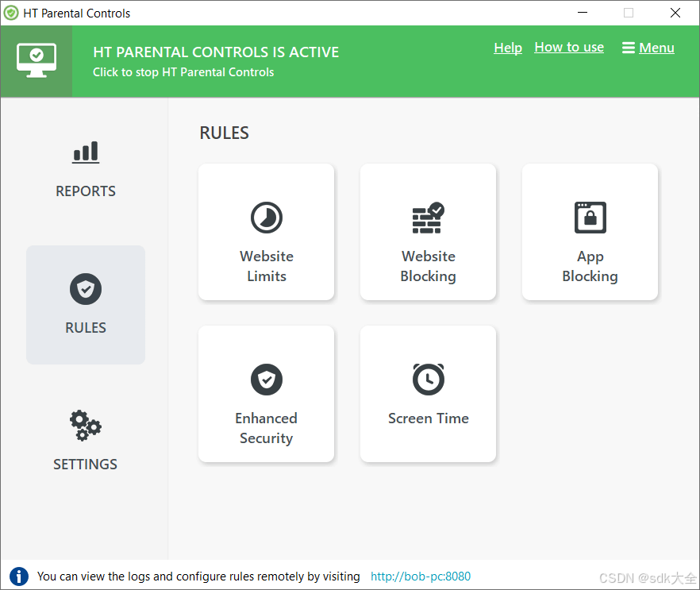
Task: Click the RULES shield icon in sidebar
Action: [85, 289]
